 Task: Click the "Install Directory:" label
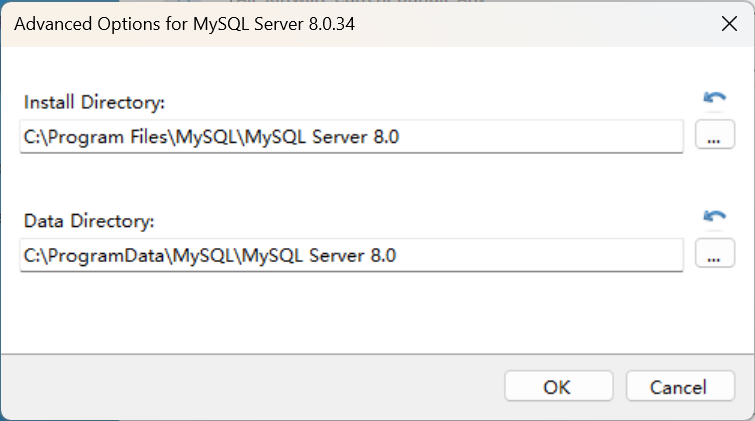94,103
